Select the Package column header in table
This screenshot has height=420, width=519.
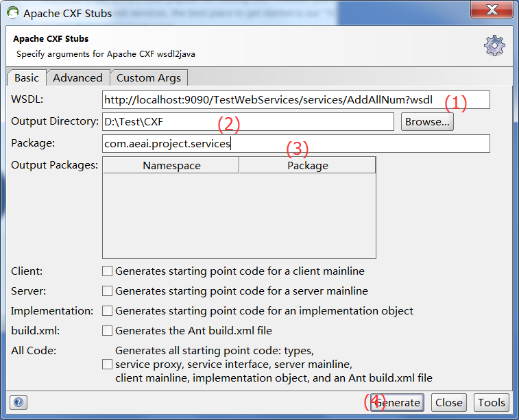[x=308, y=165]
